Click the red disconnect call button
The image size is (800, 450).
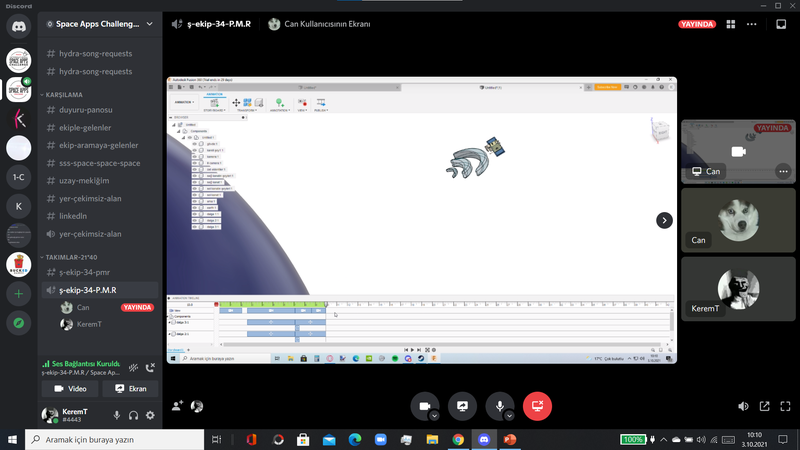coord(537,406)
